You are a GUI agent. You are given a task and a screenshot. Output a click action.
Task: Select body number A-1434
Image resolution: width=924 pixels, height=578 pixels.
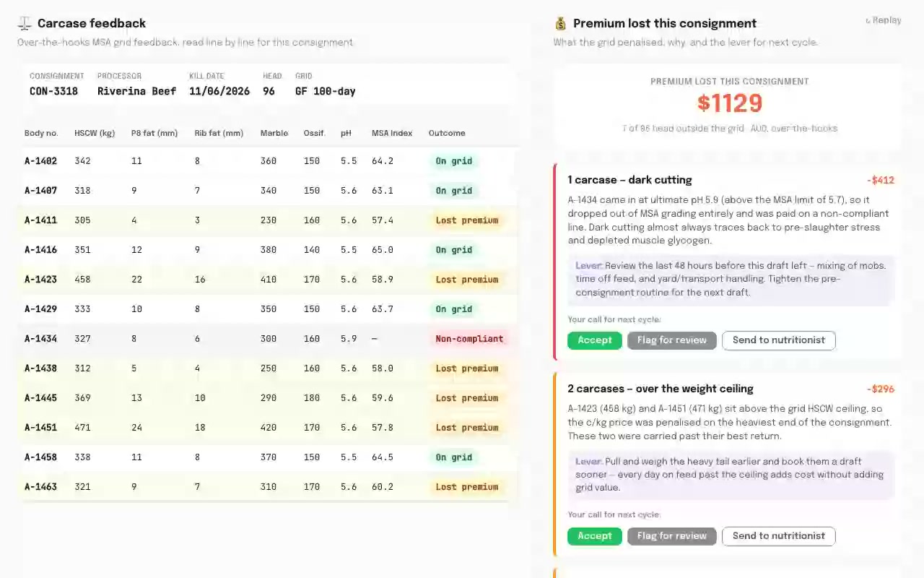tap(40, 339)
